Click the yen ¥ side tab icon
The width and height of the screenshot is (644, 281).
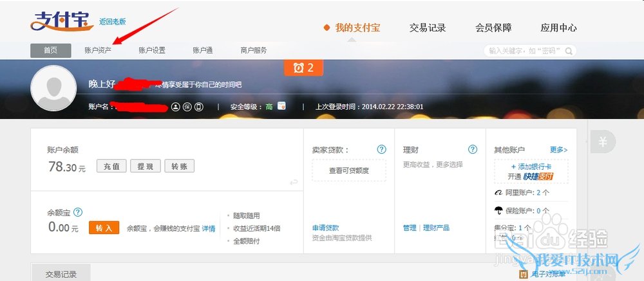603,142
